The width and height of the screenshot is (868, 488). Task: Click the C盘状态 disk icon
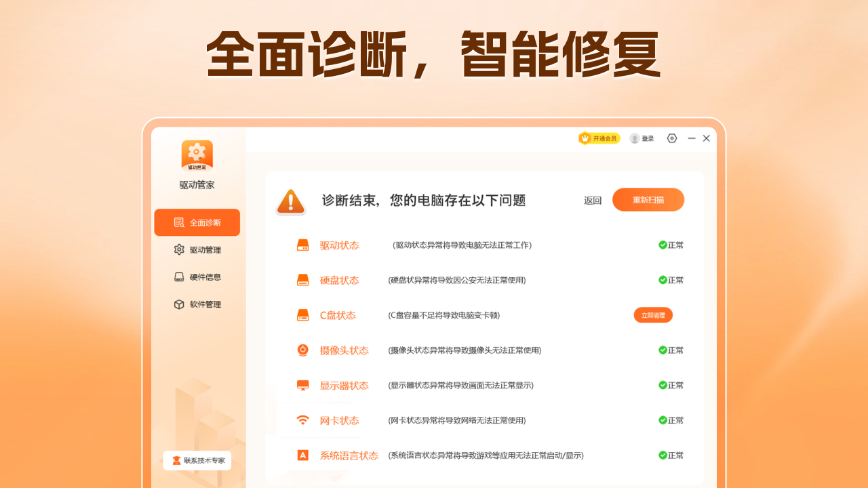[x=303, y=315]
